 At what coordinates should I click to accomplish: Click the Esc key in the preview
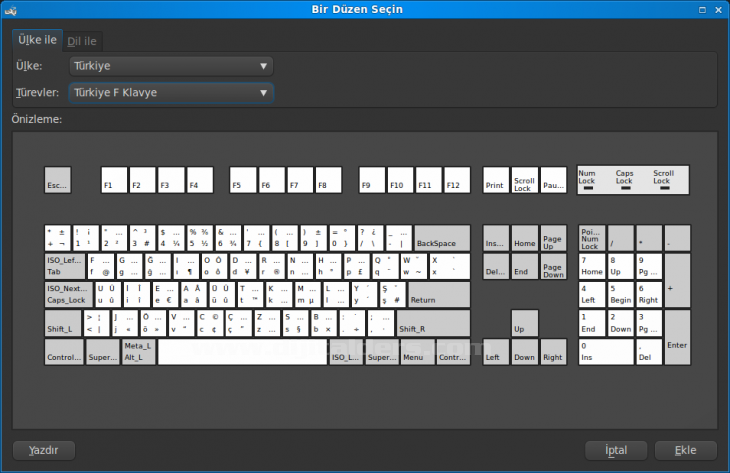(58, 180)
